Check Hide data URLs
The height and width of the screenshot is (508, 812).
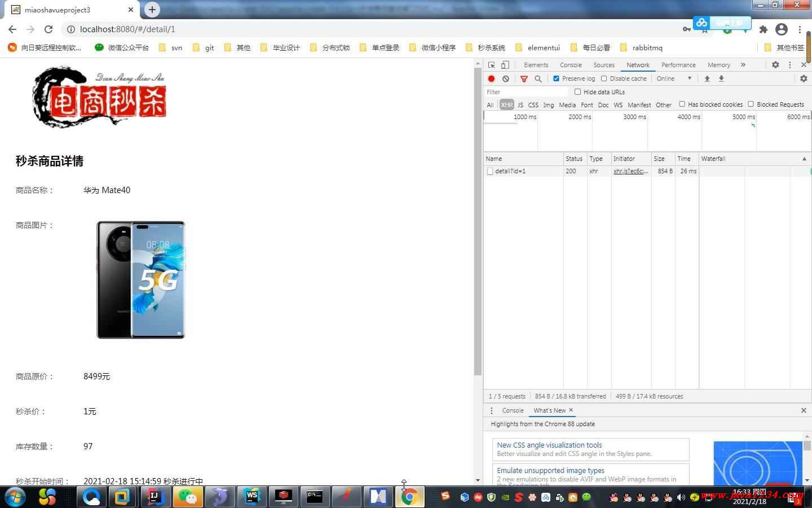click(x=577, y=91)
